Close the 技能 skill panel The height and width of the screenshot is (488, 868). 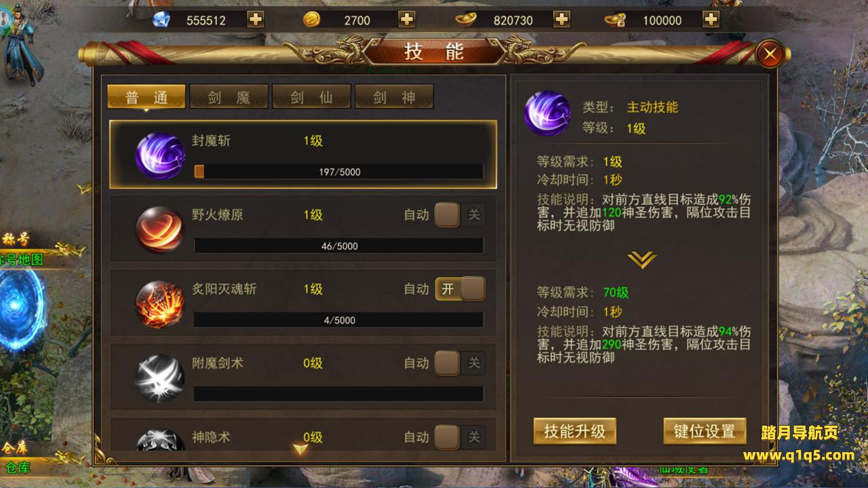770,54
